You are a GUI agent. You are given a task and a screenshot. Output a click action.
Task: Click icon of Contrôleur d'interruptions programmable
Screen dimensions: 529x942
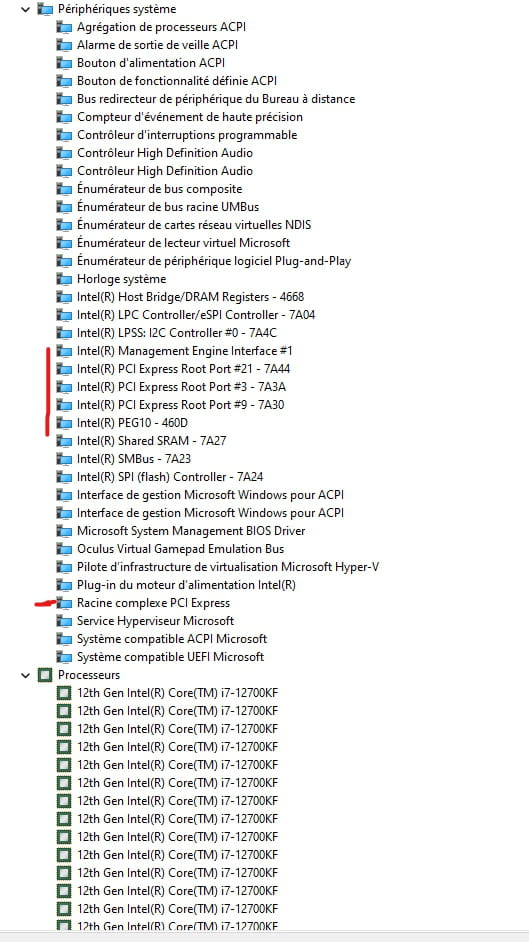tap(64, 135)
